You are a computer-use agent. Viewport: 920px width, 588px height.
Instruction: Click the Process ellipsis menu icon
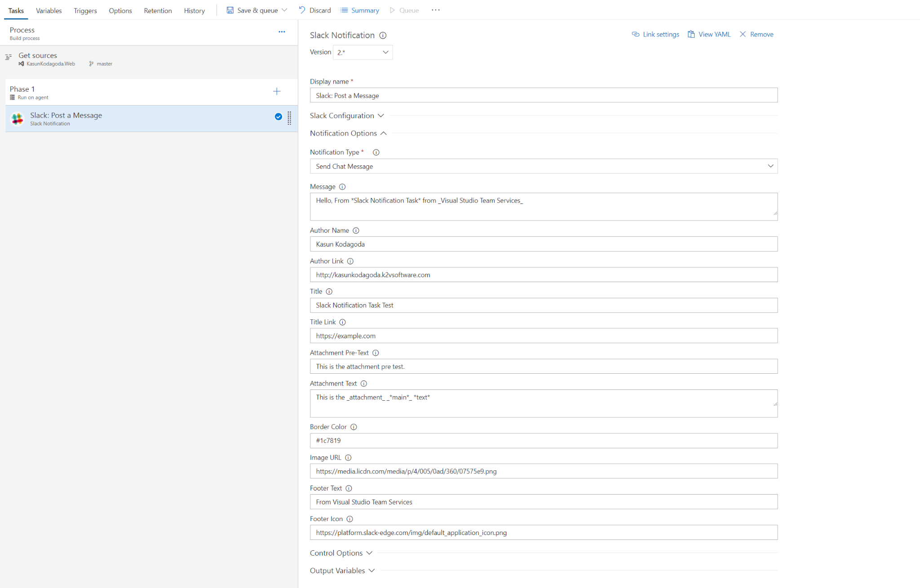pos(282,32)
